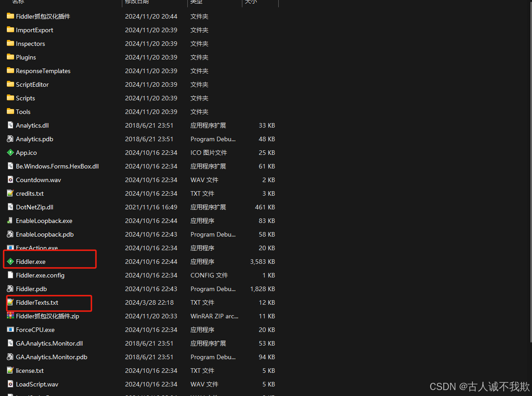Click the Fiddler.exe.config file name
This screenshot has width=532, height=396.
[40, 275]
